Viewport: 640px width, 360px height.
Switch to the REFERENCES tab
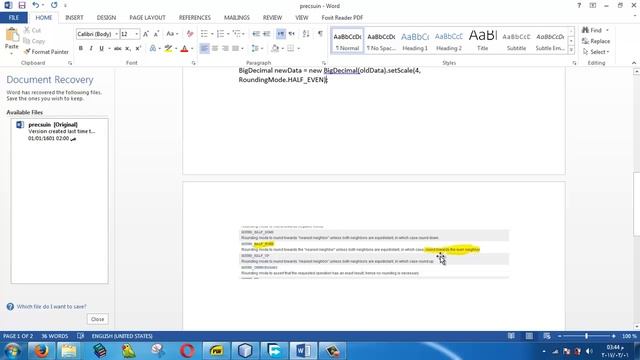tap(195, 18)
